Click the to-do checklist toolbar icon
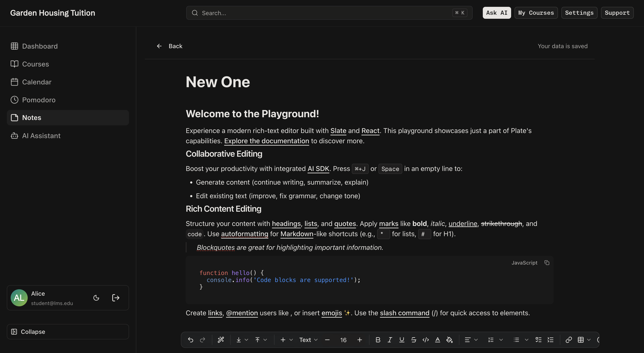 point(538,340)
